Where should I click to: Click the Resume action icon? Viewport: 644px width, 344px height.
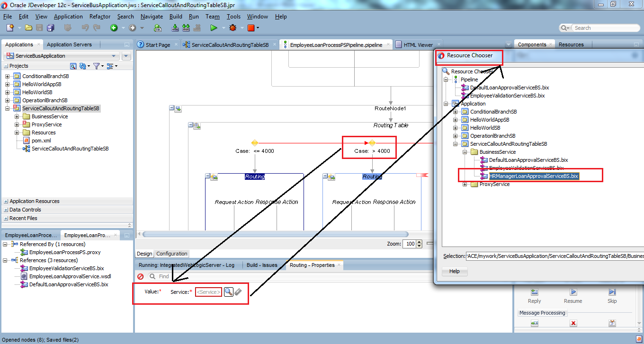tap(573, 292)
